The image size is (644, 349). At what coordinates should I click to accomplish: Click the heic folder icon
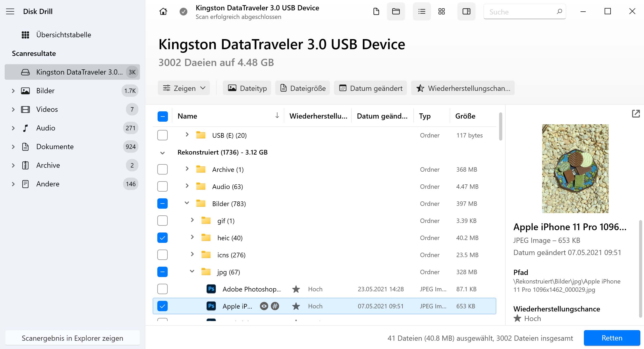(x=206, y=238)
